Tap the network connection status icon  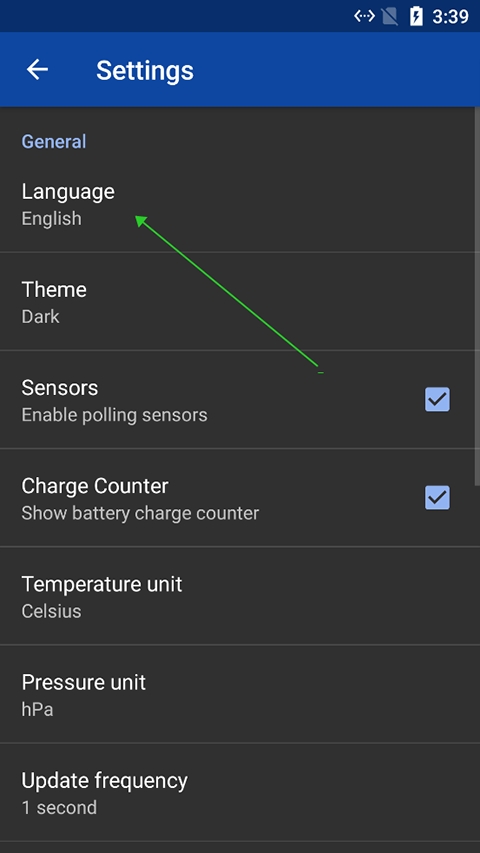coord(364,16)
